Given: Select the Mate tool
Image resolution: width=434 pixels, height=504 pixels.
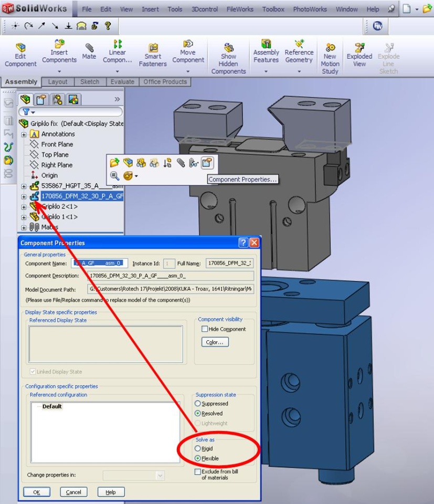Looking at the screenshot, I should point(89,51).
